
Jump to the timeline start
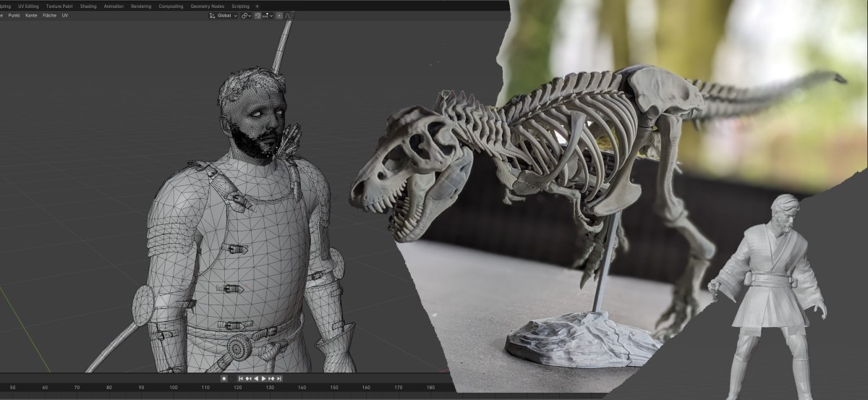(240, 378)
